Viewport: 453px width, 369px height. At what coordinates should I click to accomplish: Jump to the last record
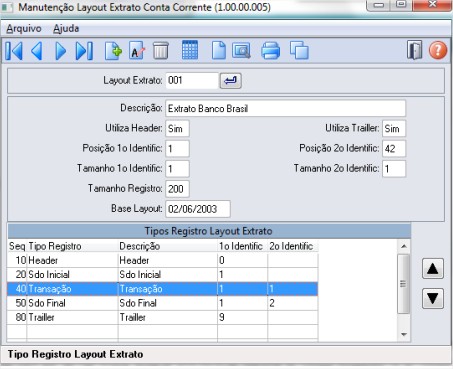coord(84,51)
